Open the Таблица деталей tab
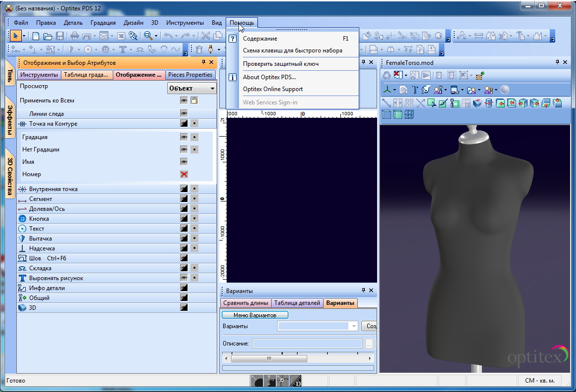Screen dimensions: 576x392 pos(297,303)
